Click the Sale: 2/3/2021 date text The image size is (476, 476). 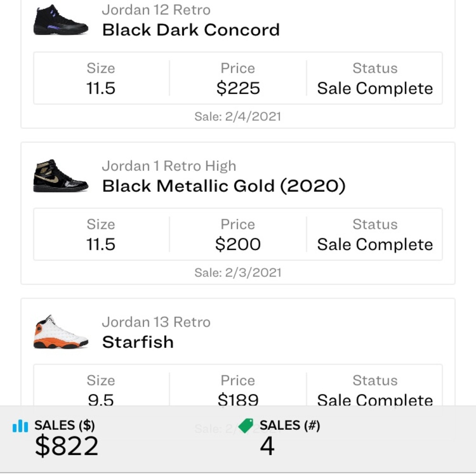click(x=238, y=273)
